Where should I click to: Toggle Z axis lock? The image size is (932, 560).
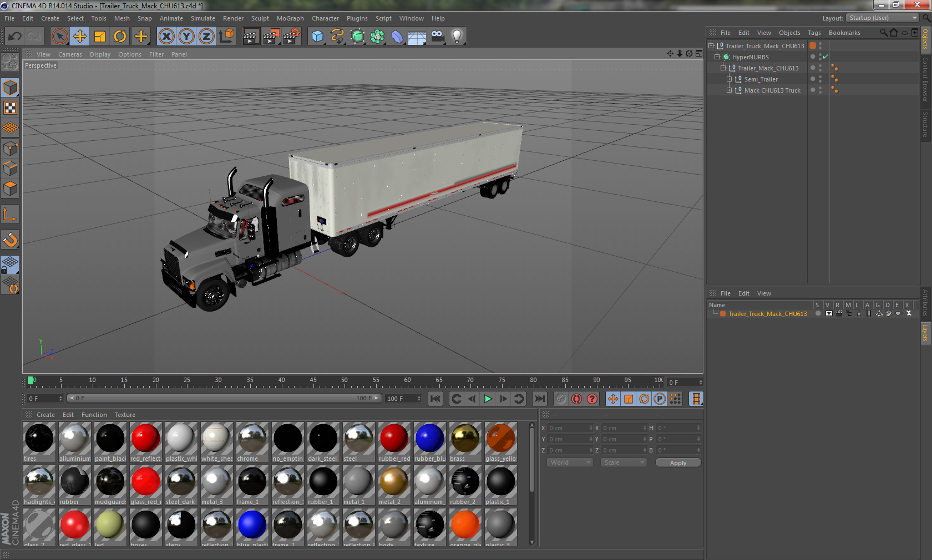[x=206, y=37]
